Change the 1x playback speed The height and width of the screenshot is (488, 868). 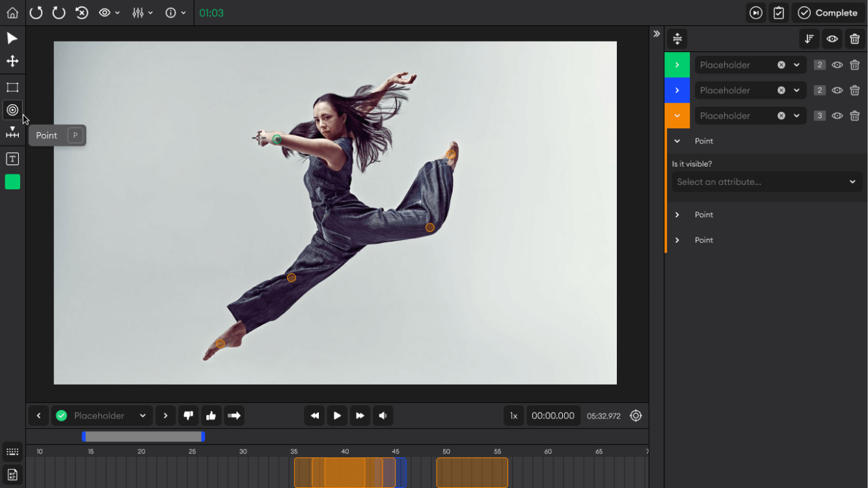pos(513,416)
